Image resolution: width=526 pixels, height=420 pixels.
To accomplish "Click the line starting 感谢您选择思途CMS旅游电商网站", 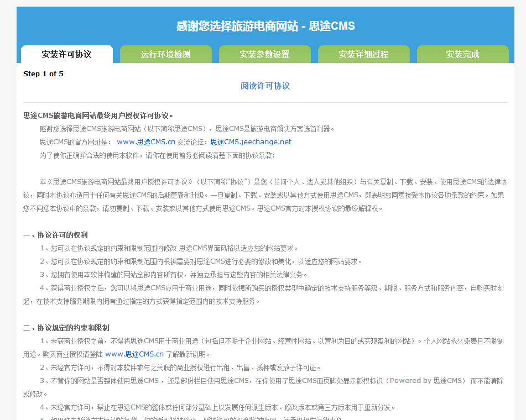I will click(x=187, y=129).
